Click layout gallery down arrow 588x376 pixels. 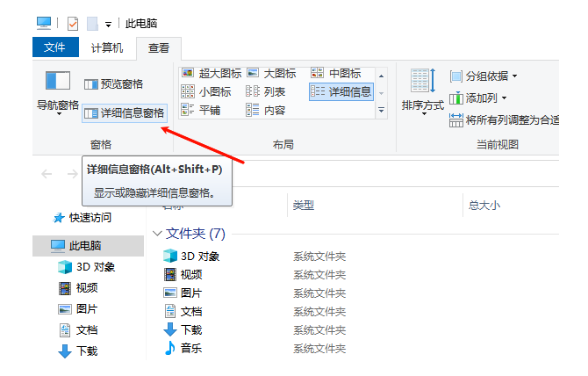point(382,93)
